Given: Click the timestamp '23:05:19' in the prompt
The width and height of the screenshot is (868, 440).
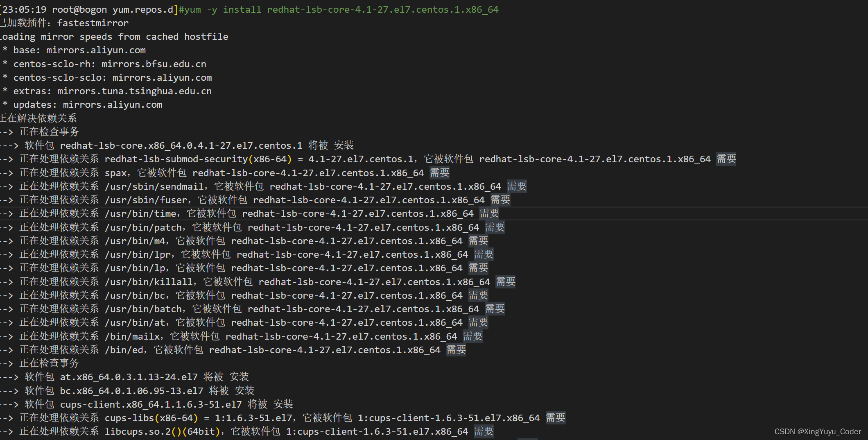Looking at the screenshot, I should (x=25, y=9).
